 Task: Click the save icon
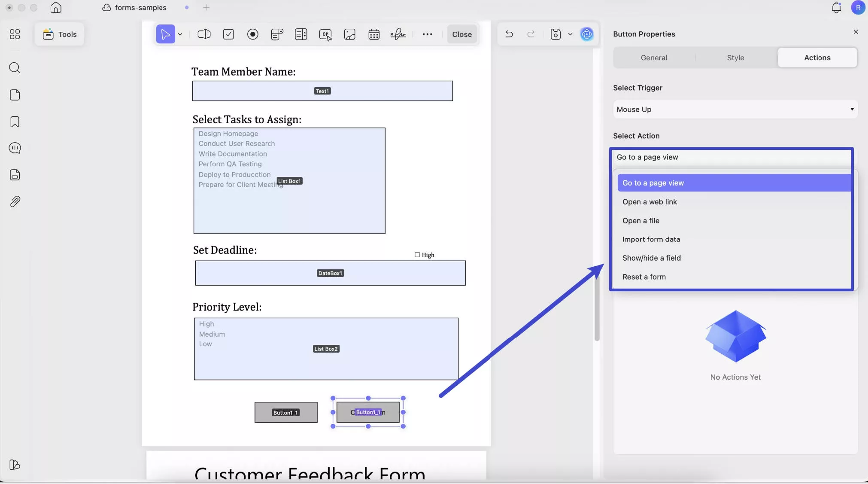[x=555, y=34]
